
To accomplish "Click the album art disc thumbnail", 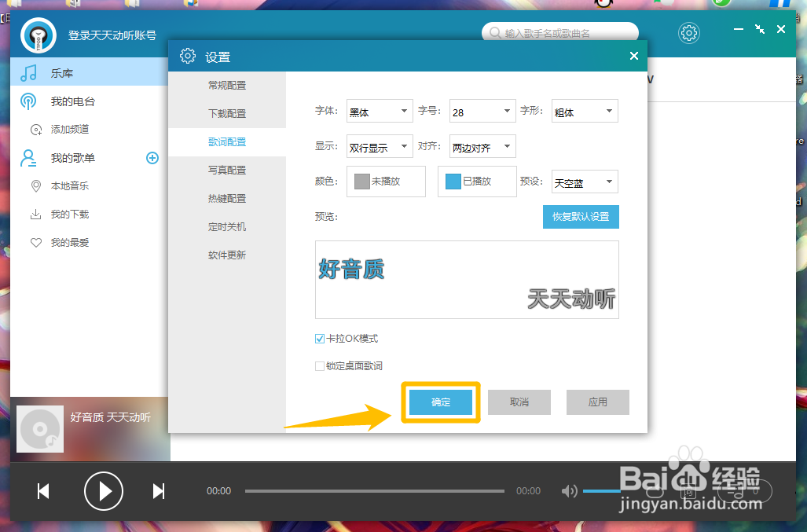I will [40, 429].
